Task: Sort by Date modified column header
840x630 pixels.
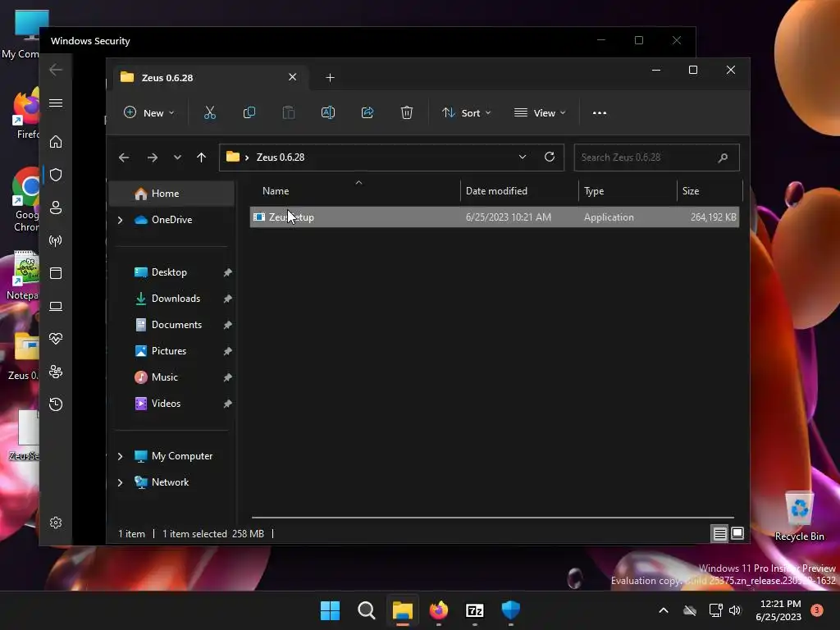Action: 519,190
